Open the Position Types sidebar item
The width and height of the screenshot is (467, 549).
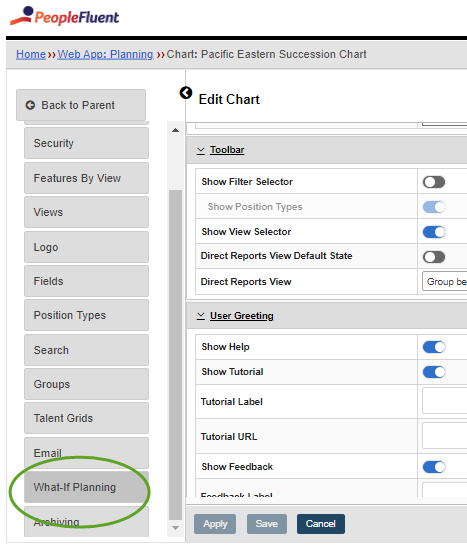[86, 315]
